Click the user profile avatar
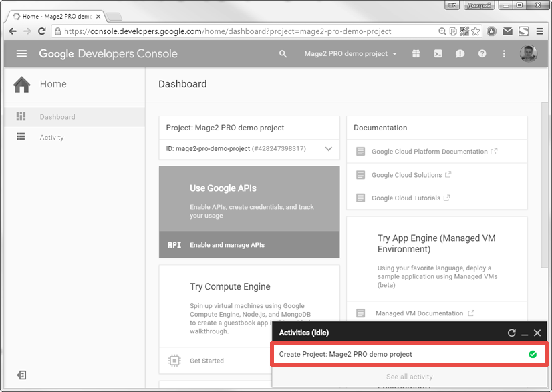The image size is (552, 392). [x=529, y=53]
